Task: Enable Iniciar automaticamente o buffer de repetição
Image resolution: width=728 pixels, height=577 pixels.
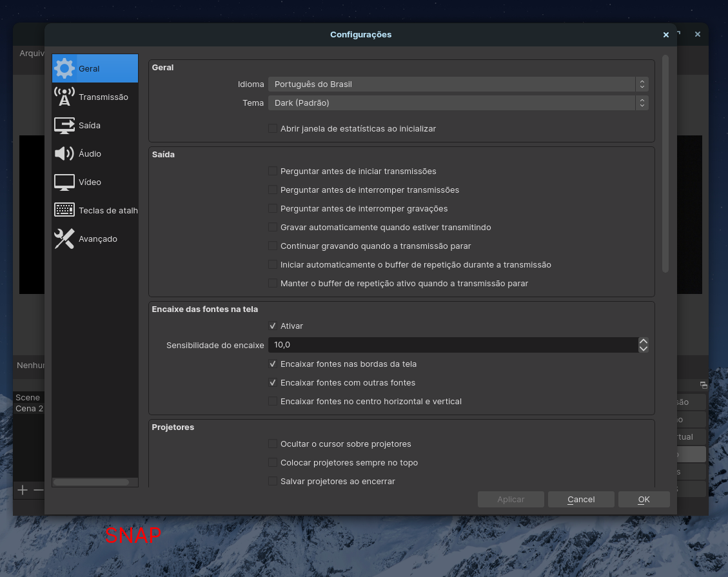Action: (273, 264)
